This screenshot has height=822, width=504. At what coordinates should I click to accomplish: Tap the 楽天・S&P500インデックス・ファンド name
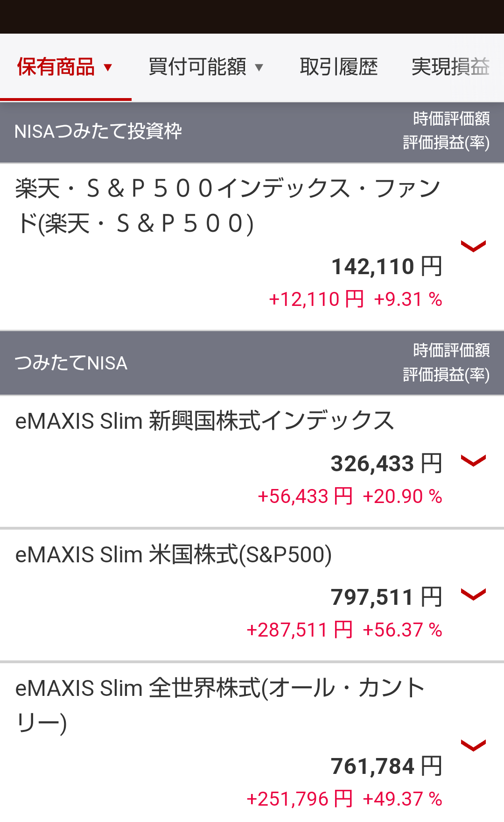click(x=228, y=205)
